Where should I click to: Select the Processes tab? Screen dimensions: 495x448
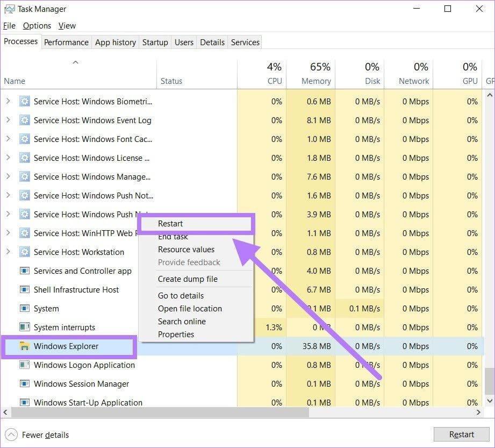20,41
